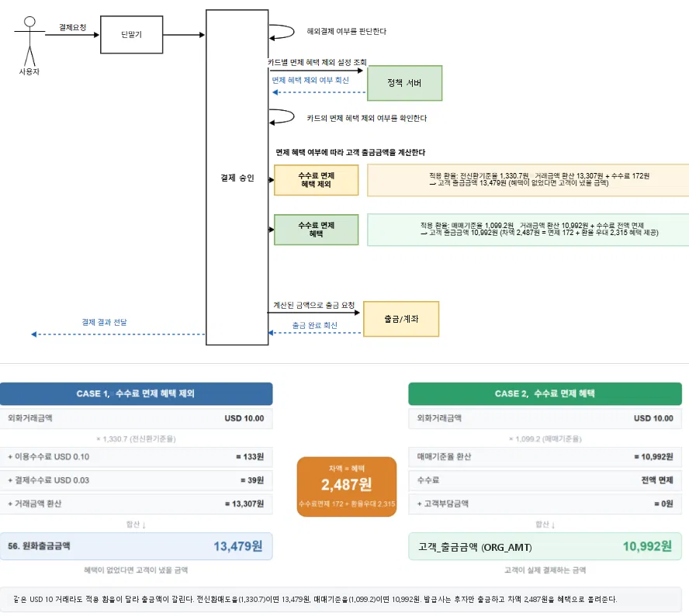Click the 카드별 면제 혜택 제외 설정 조회 label
689x616 pixels.
point(317,62)
